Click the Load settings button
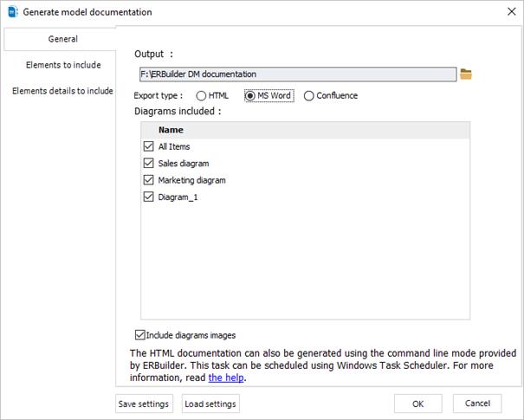This screenshot has width=524, height=420. [x=210, y=404]
